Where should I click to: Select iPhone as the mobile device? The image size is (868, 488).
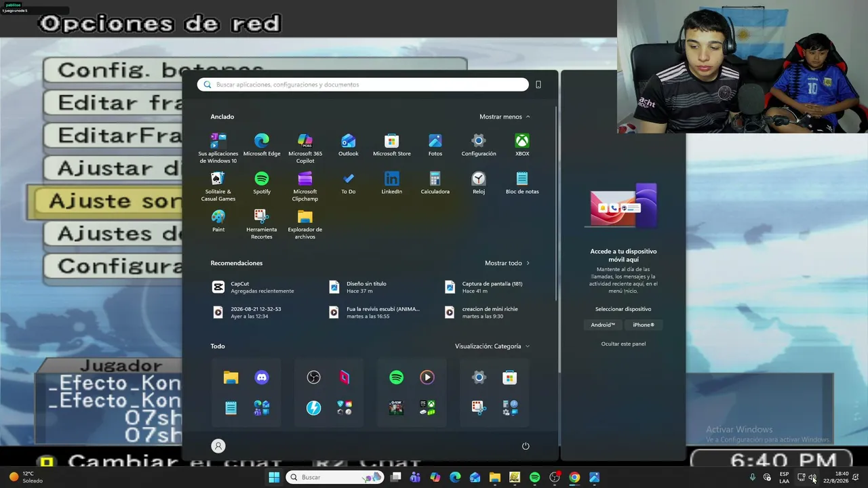tap(644, 325)
